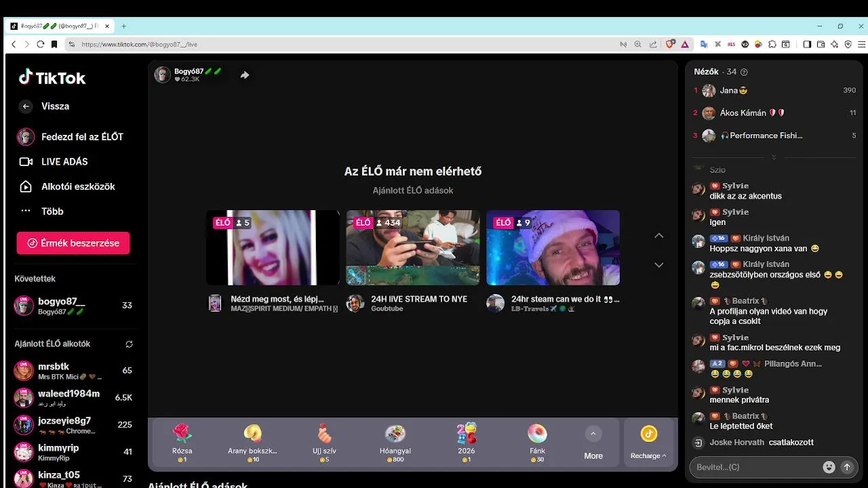Click Pillangós Ann... username in chat
This screenshot has height=488, width=868.
point(793,364)
